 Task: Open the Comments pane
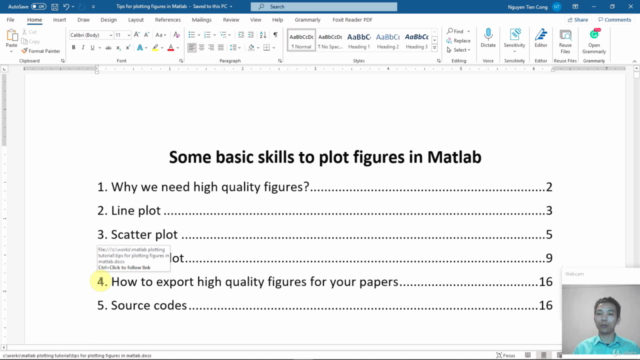click(x=614, y=20)
